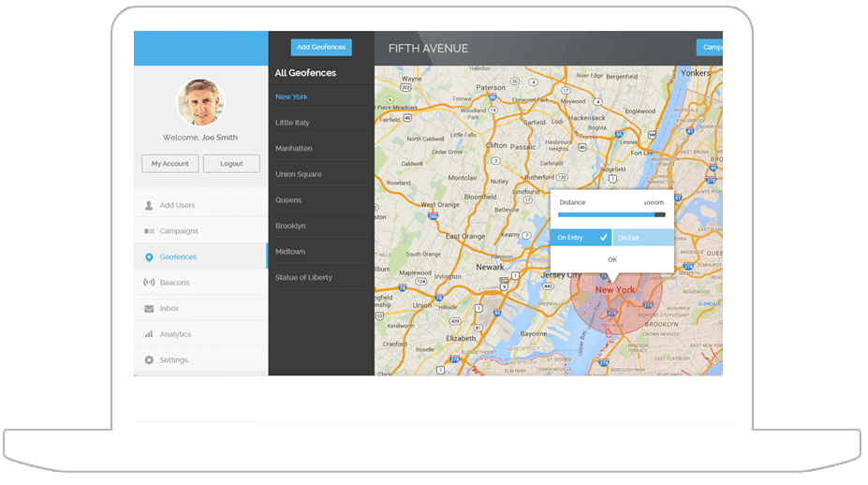Click the 1000m distance value

pos(654,202)
